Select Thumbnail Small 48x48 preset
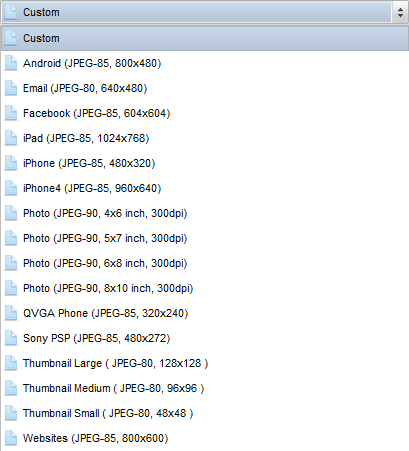Image resolution: width=409 pixels, height=451 pixels. (x=205, y=413)
